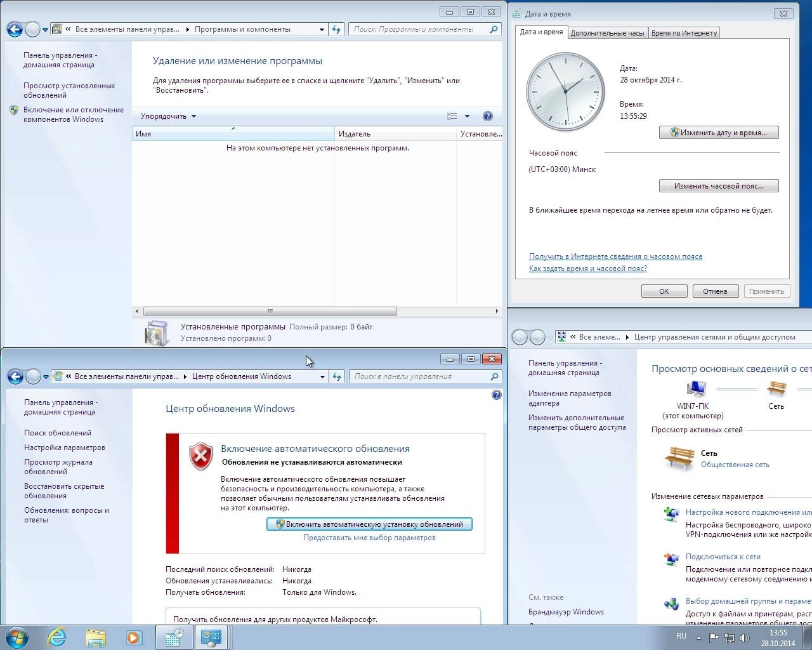Click the red shield warning icon in Windows Update

(201, 456)
